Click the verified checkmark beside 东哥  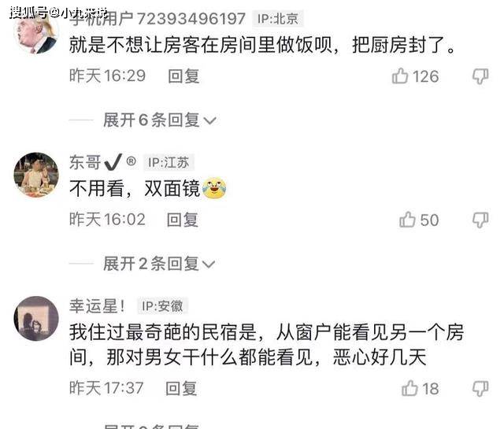tap(113, 162)
